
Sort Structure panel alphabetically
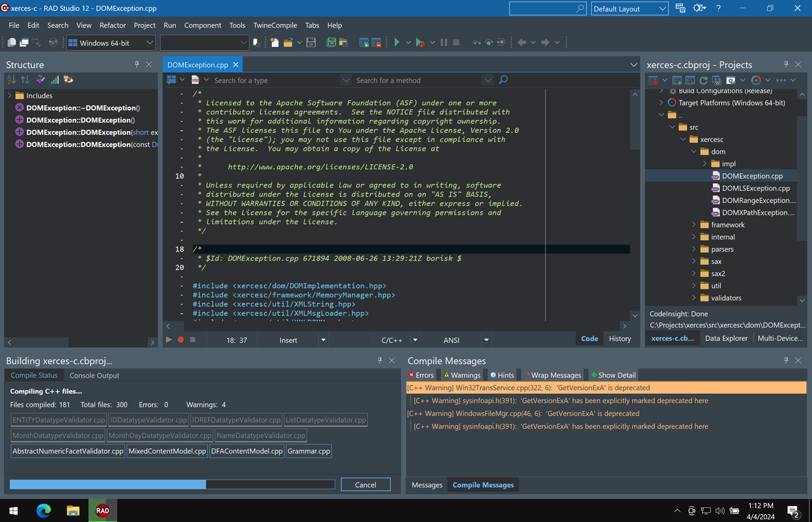pos(11,80)
